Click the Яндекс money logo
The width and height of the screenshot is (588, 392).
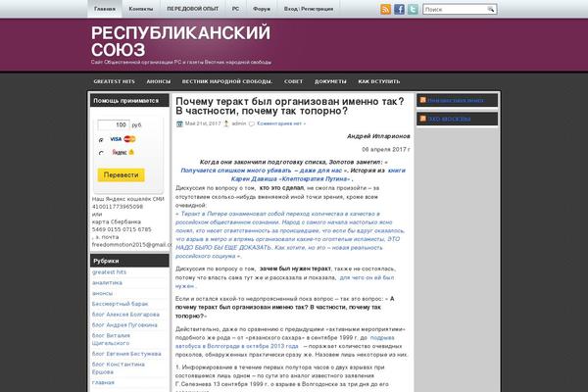(122, 152)
